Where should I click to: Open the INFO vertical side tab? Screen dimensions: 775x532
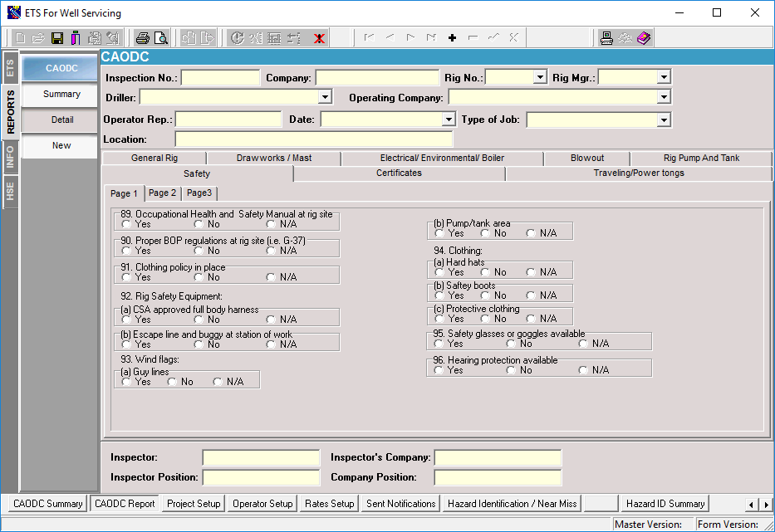pos(10,157)
